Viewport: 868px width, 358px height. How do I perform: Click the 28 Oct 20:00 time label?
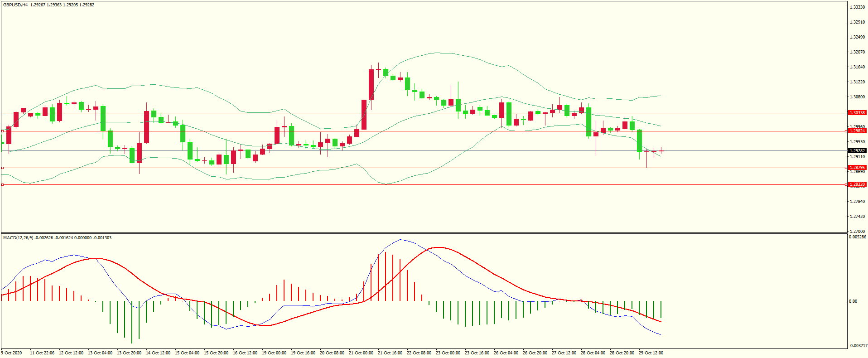tap(622, 353)
